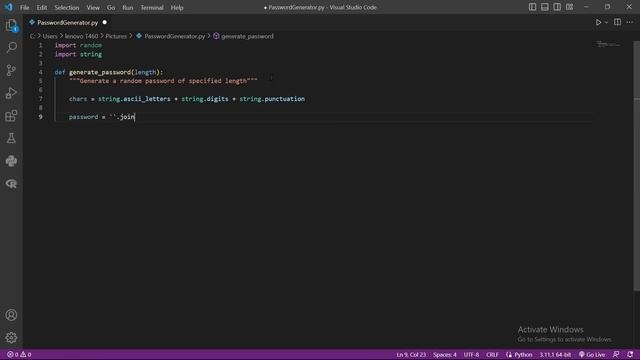Open the View menu
Screen dimensions: 640x360
[x=93, y=7]
